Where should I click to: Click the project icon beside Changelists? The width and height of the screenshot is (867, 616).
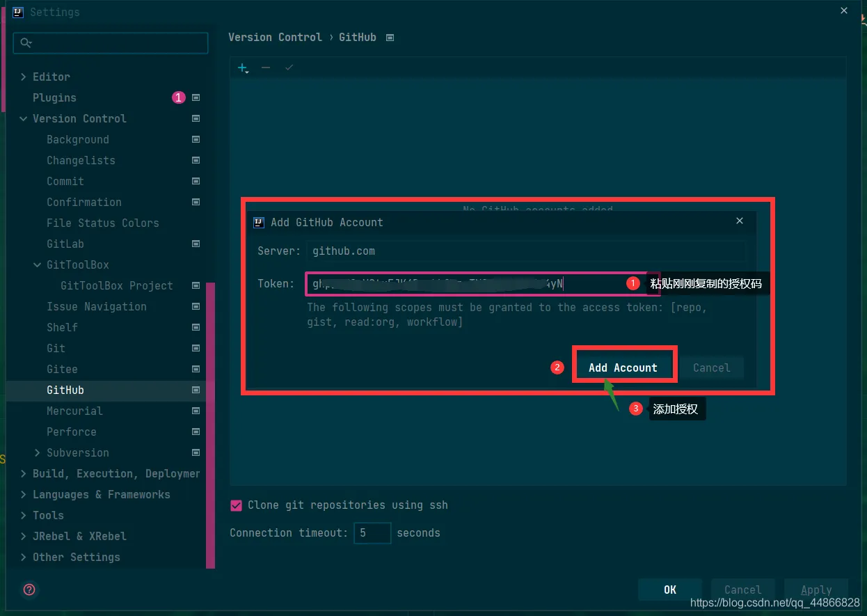tap(196, 160)
